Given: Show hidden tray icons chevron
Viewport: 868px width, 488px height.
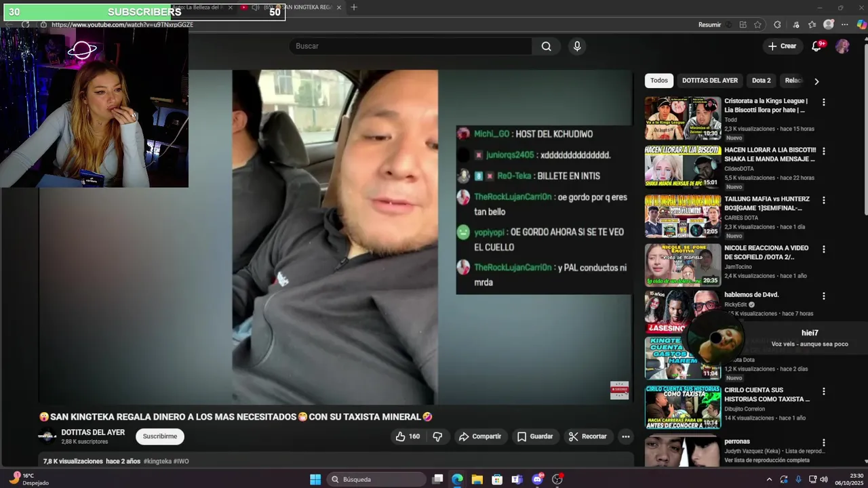Looking at the screenshot, I should pyautogui.click(x=769, y=479).
